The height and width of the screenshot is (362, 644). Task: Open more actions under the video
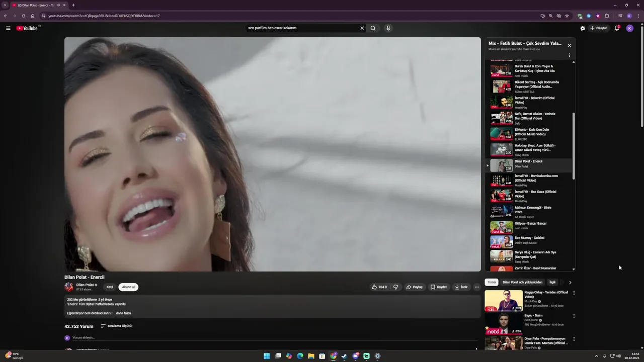click(477, 287)
